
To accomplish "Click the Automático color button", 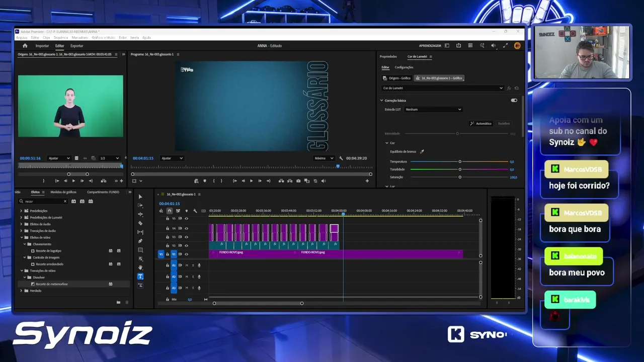I will (x=480, y=123).
